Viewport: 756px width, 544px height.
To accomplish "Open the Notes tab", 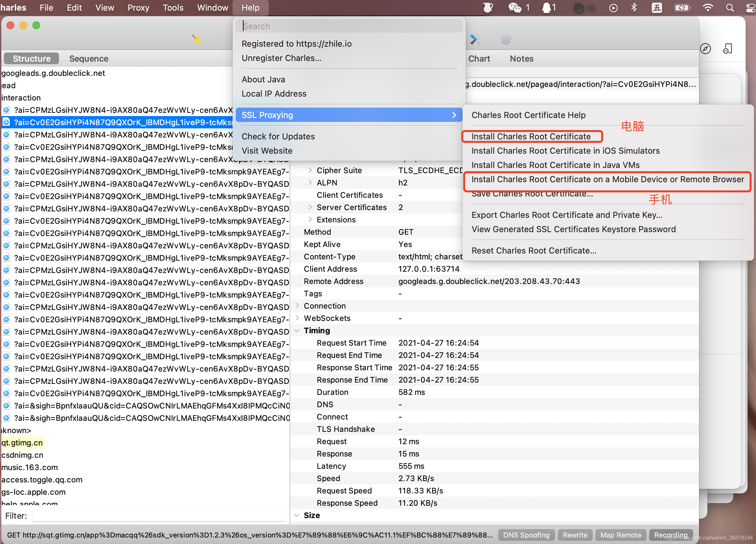I will click(521, 58).
